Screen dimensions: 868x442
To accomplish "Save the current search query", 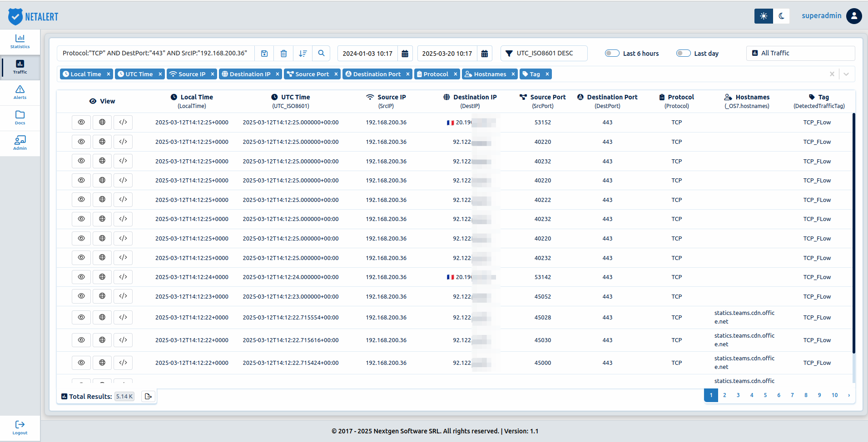I will (264, 54).
